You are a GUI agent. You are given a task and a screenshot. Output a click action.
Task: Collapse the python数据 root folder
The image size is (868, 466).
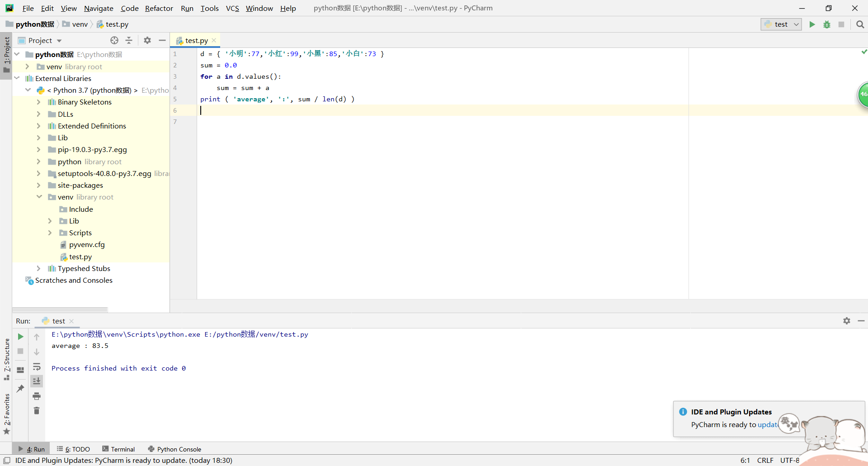[x=17, y=54]
